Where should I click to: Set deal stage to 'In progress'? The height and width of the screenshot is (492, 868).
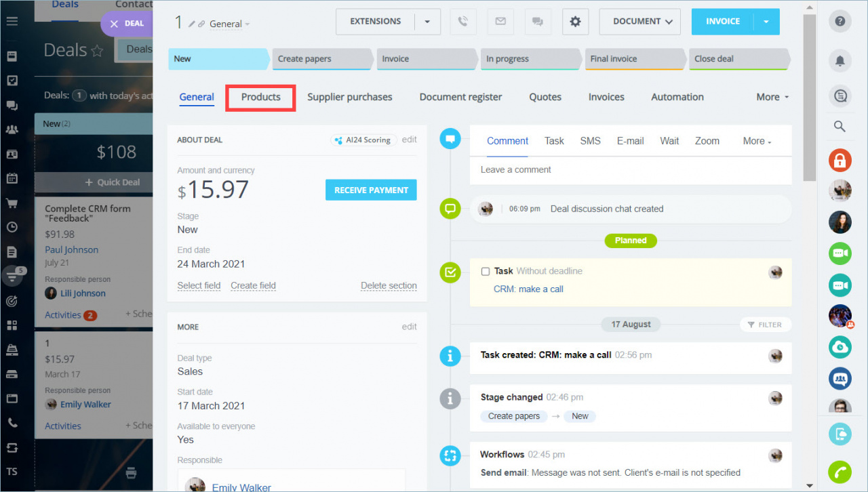tap(530, 59)
